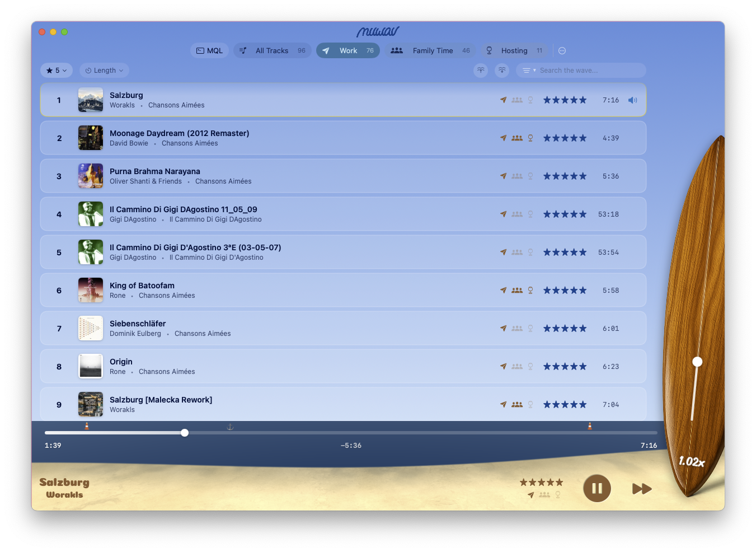The image size is (756, 552).
Task: Click the speaker icon on Salzburg row
Action: (632, 100)
